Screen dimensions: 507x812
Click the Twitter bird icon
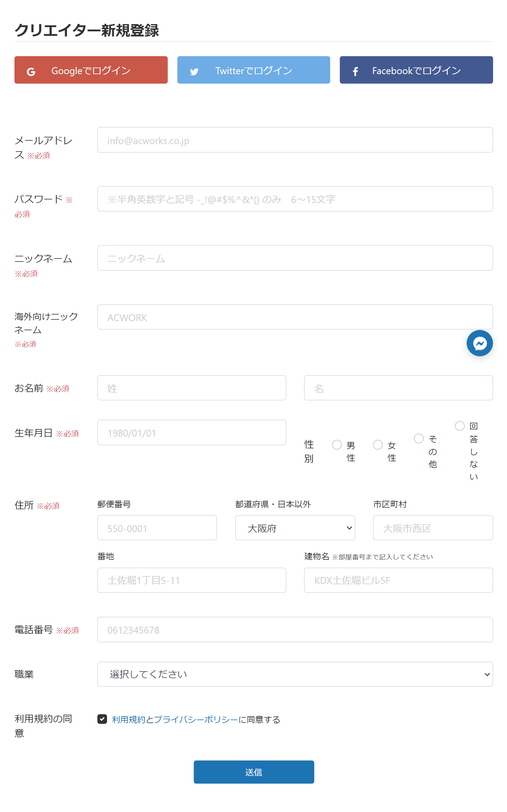tap(194, 71)
